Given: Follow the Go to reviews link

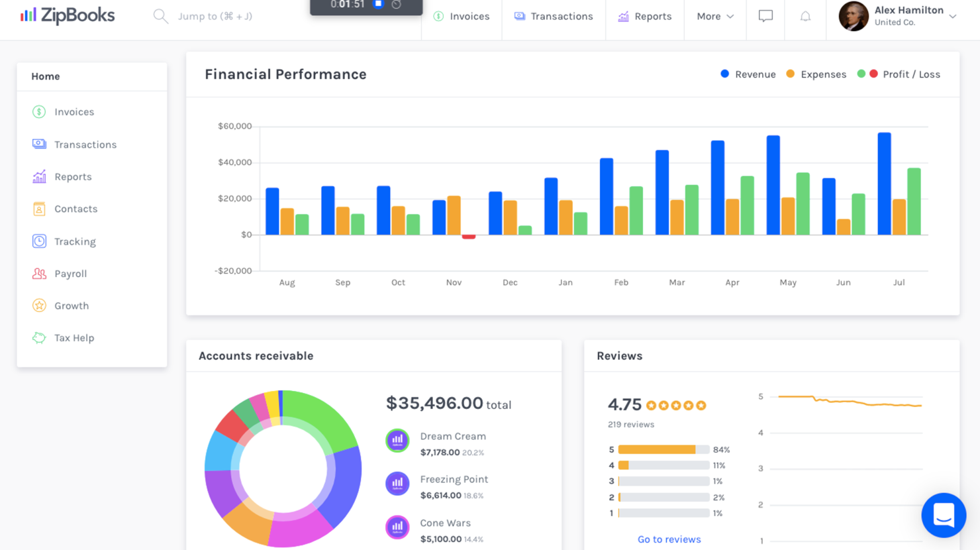Looking at the screenshot, I should pyautogui.click(x=669, y=539).
